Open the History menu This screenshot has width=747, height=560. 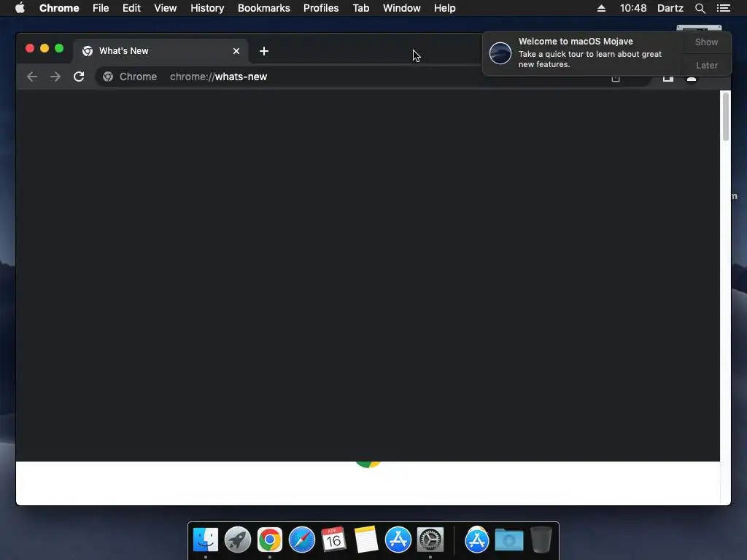pos(207,8)
